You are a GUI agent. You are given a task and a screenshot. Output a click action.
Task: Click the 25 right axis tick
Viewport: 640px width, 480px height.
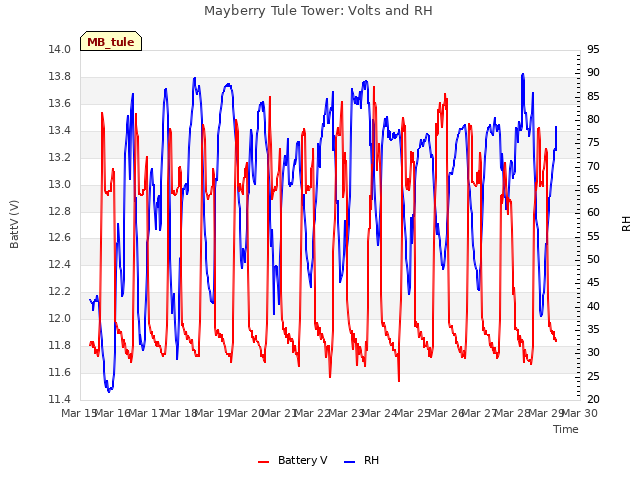[593, 376]
